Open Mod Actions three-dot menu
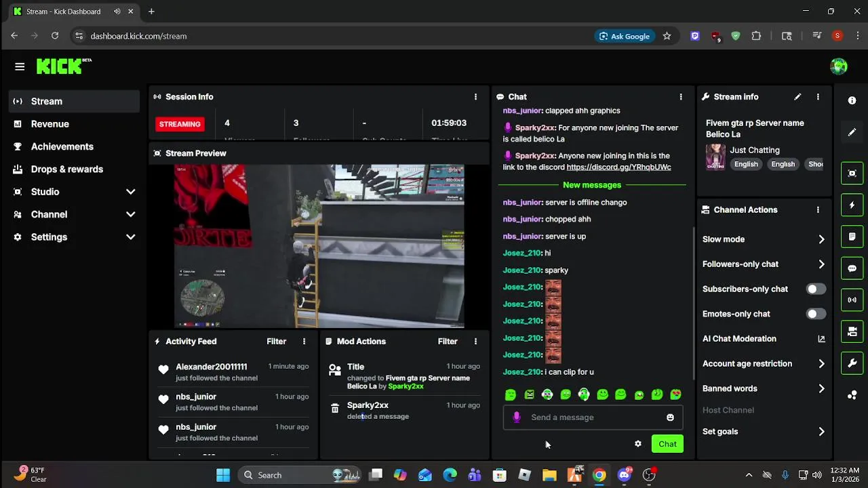868x488 pixels. (x=475, y=342)
